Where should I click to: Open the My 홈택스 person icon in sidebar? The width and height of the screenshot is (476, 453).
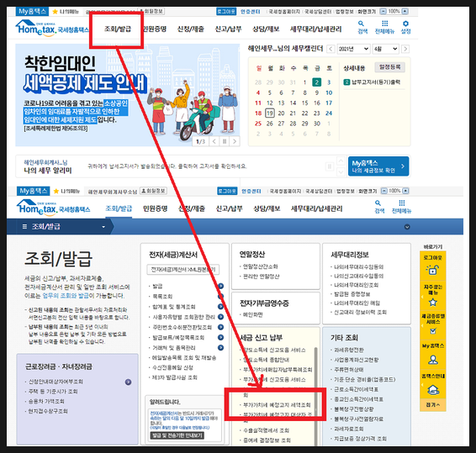(433, 360)
